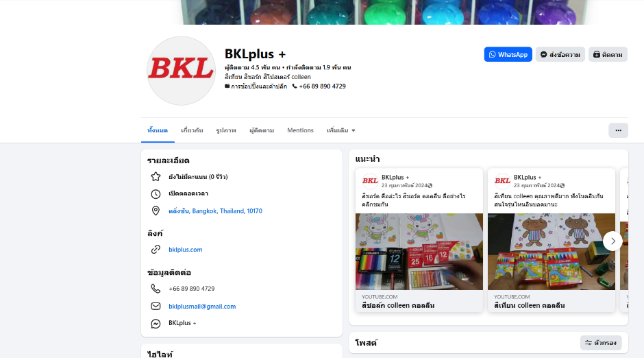Viewport: 644px width, 358px height.
Task: Open the posts filter (ตัวกรอง) button
Action: pos(600,342)
